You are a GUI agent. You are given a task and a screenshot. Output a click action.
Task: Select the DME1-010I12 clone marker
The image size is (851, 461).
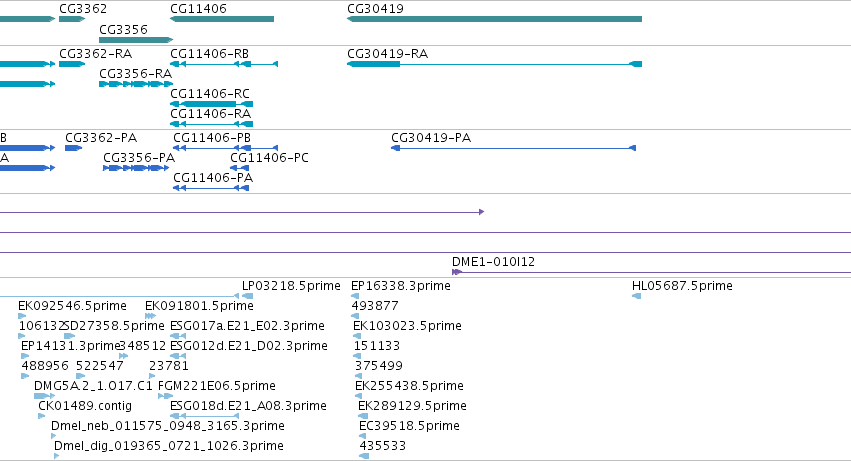457,272
